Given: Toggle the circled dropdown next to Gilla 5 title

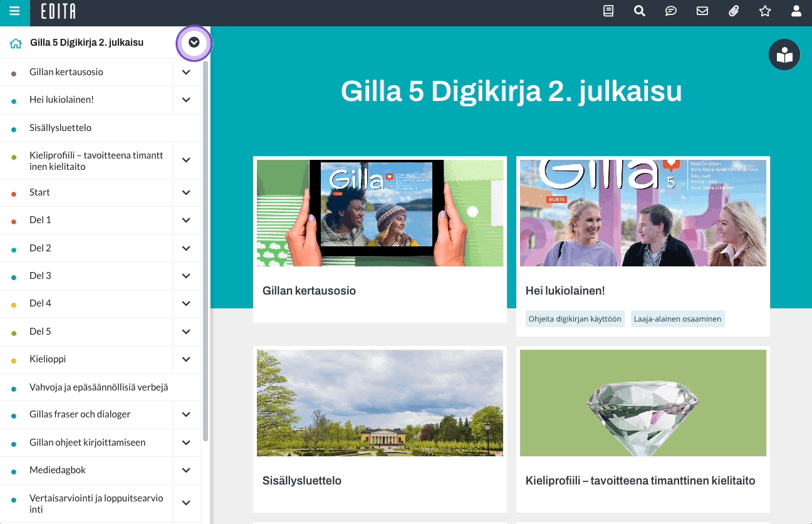Looking at the screenshot, I should click(194, 43).
